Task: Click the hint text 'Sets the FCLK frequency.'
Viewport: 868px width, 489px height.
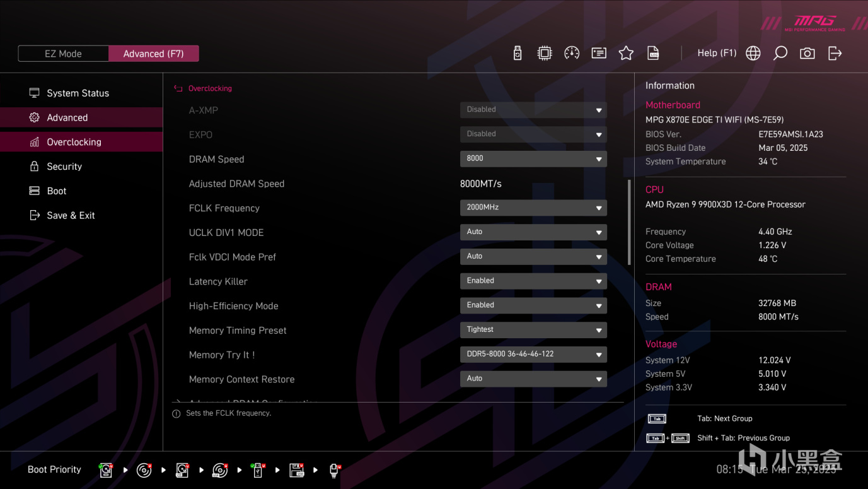Action: 229,413
